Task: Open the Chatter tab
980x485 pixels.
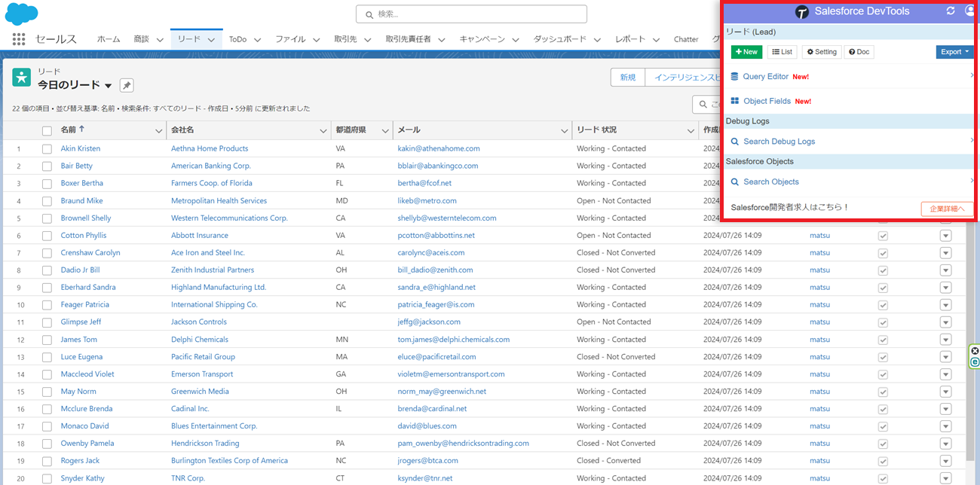Action: [686, 38]
